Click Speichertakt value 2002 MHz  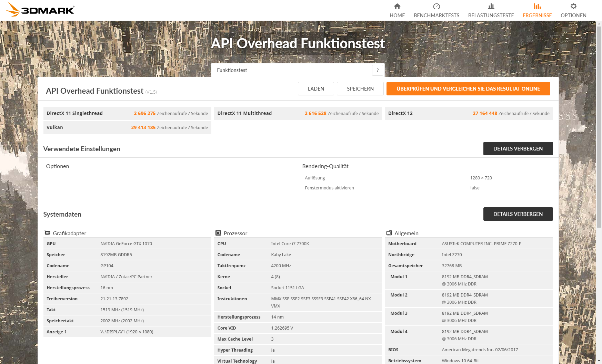click(x=122, y=321)
